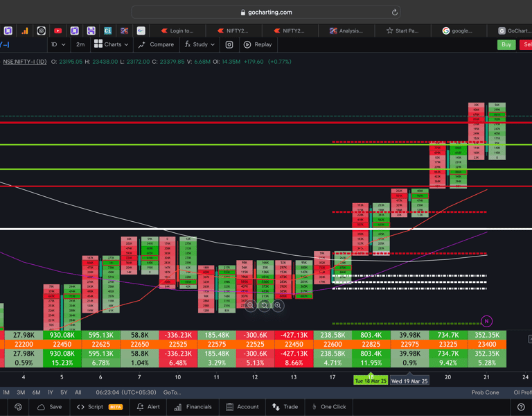Toggle the OI Profile option
The image size is (532, 416).
522,392
